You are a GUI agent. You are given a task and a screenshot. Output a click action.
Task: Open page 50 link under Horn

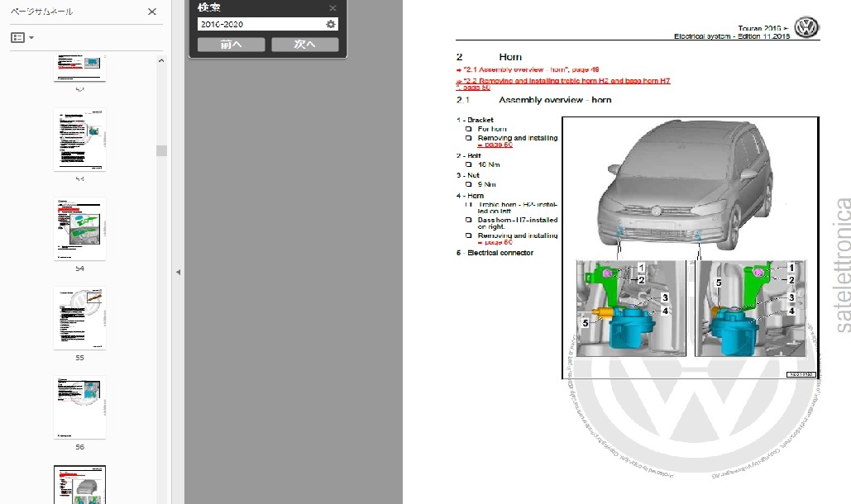[495, 242]
